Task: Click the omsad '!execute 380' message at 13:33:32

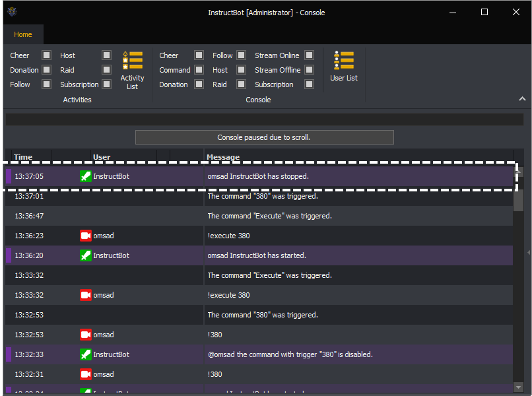Action: click(228, 295)
